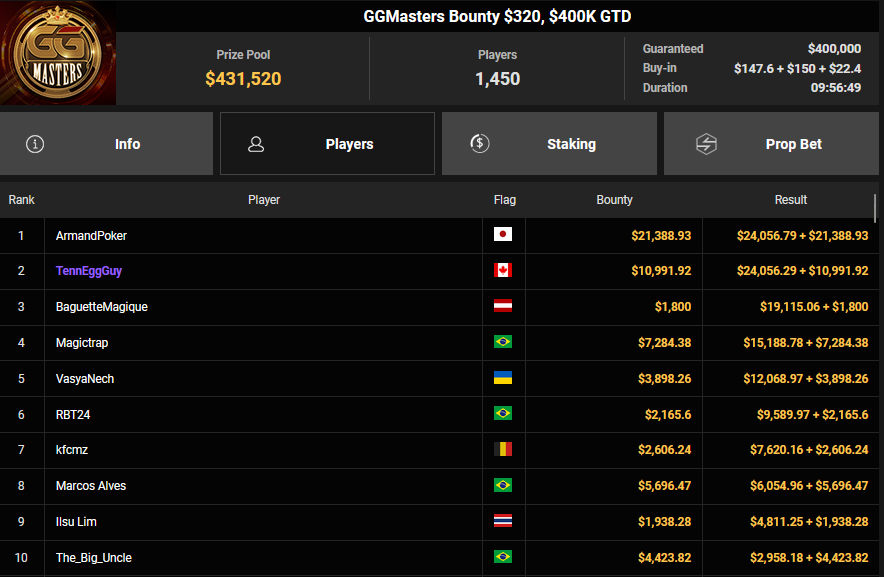Screen dimensions: 884x577
Task: Click the Player column header
Action: click(x=264, y=200)
